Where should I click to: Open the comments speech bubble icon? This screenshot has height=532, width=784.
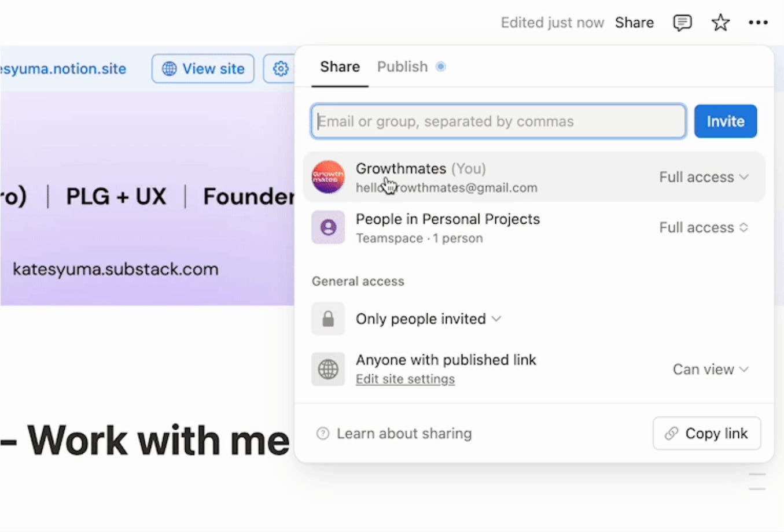click(x=682, y=23)
